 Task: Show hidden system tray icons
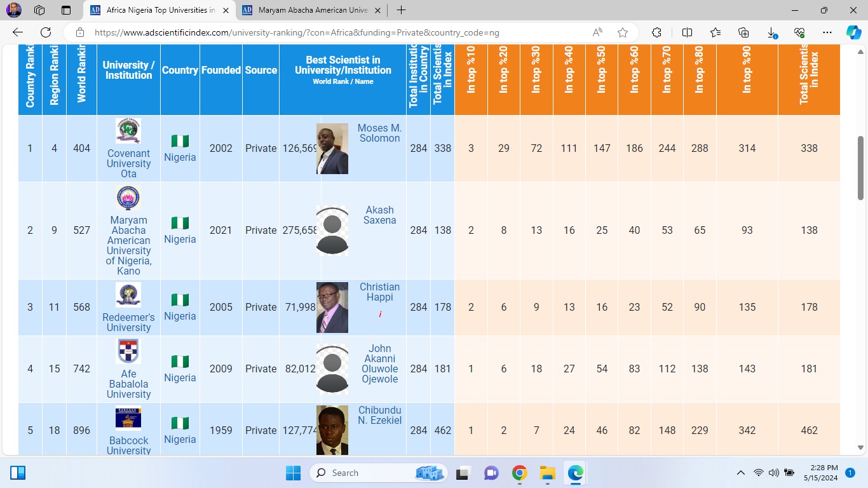pos(740,473)
